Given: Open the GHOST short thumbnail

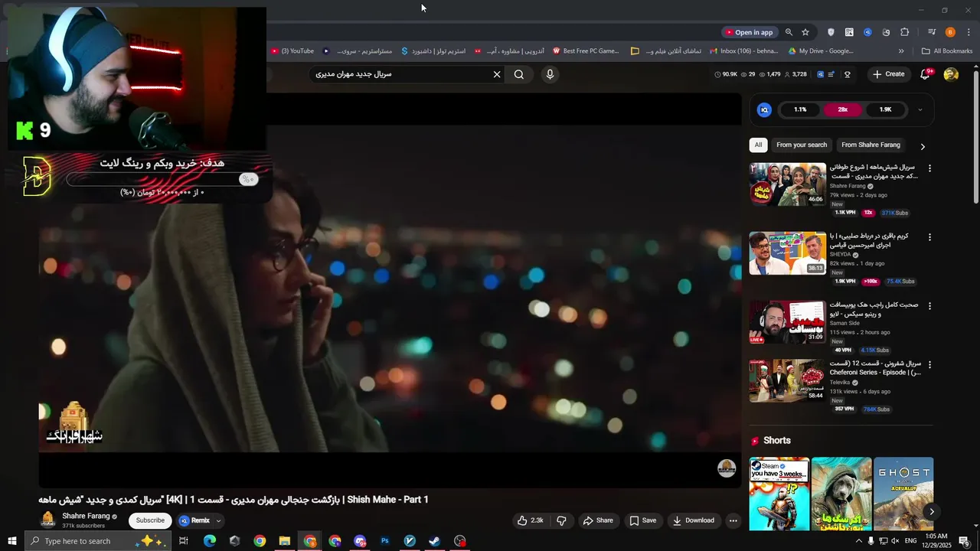Looking at the screenshot, I should (903, 494).
